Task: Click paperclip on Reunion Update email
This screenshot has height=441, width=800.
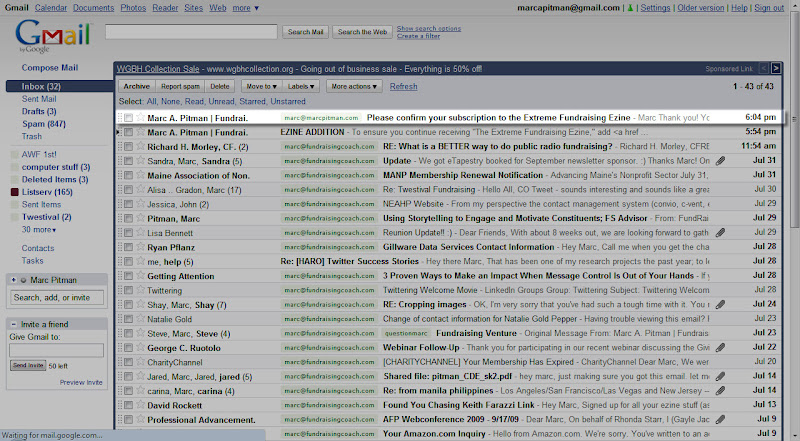Action: point(720,233)
